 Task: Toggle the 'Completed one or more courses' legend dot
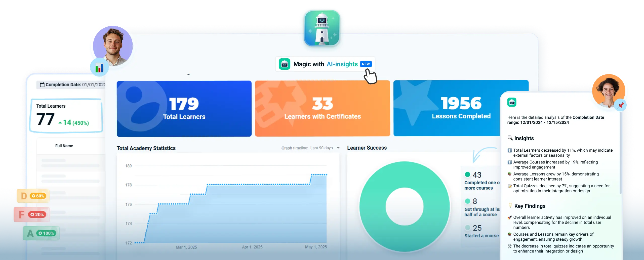click(467, 175)
